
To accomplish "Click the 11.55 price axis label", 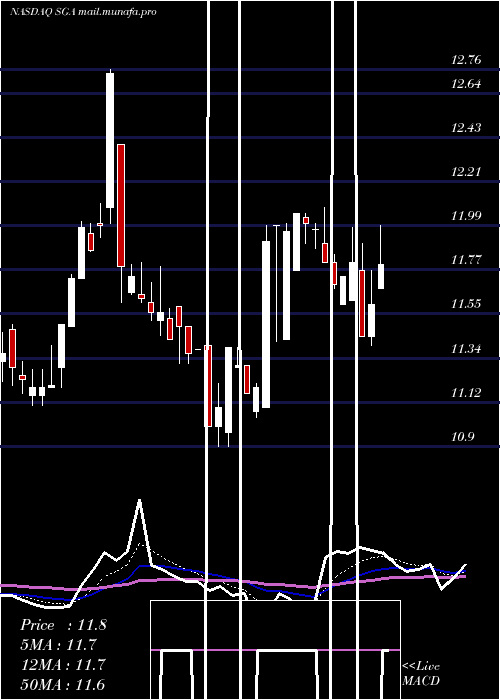I will (466, 304).
